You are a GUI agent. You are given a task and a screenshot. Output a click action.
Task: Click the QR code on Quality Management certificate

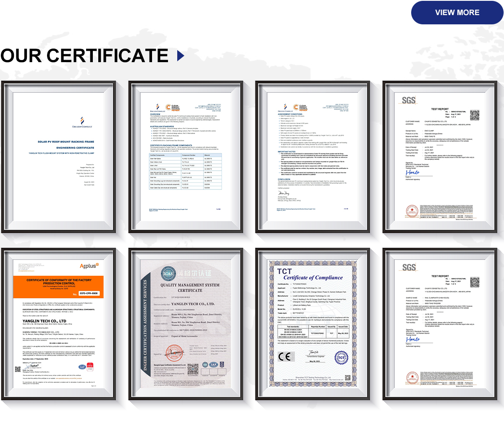click(x=193, y=369)
